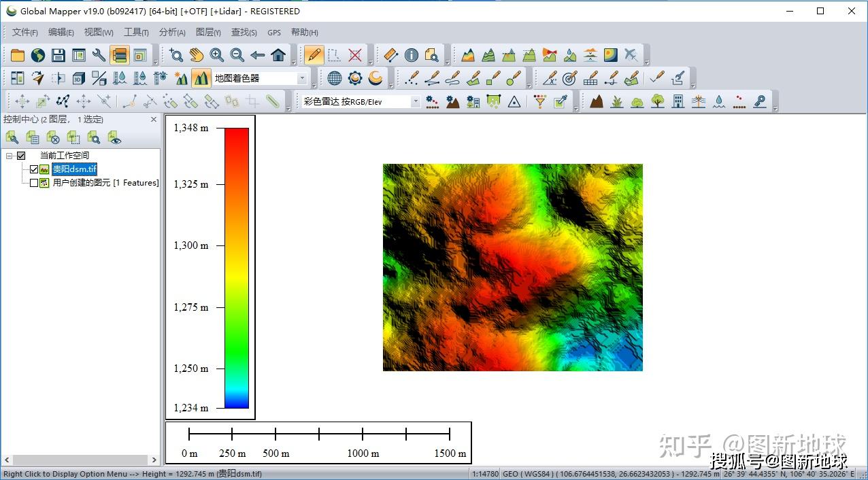
Task: Select the Pan hand tool
Action: (x=197, y=55)
